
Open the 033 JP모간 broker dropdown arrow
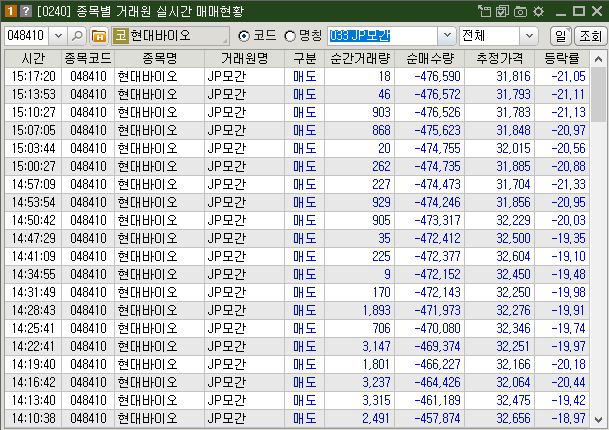point(447,36)
